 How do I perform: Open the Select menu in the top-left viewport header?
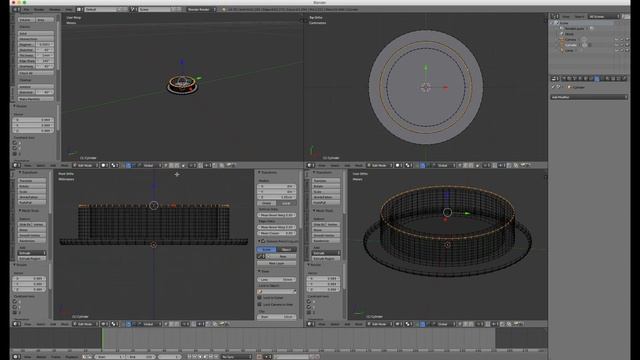click(41, 165)
